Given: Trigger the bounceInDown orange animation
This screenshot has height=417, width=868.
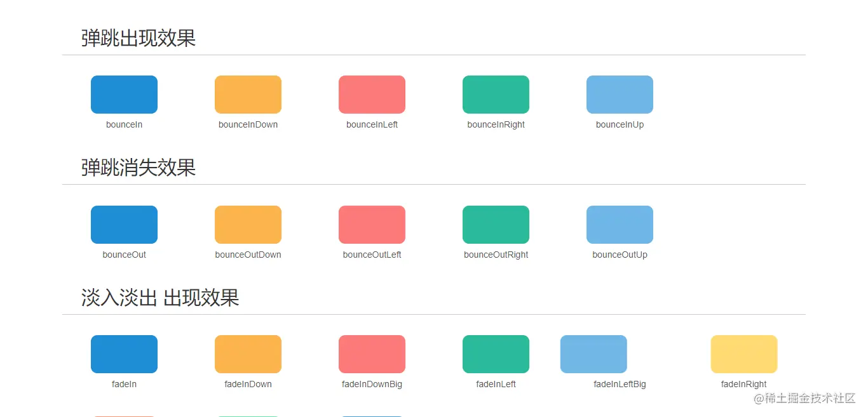Looking at the screenshot, I should tap(248, 94).
